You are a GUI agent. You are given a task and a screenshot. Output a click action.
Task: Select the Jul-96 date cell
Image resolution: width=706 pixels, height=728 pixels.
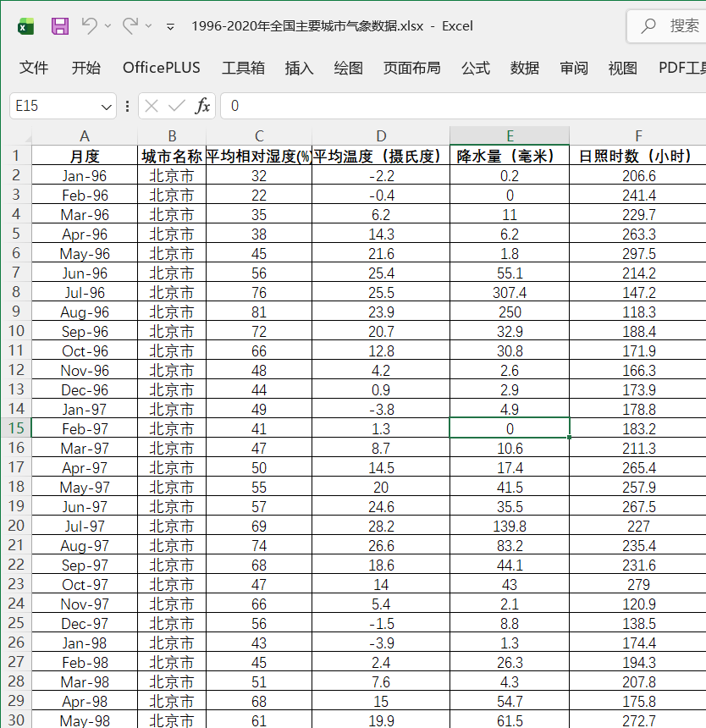point(85,293)
